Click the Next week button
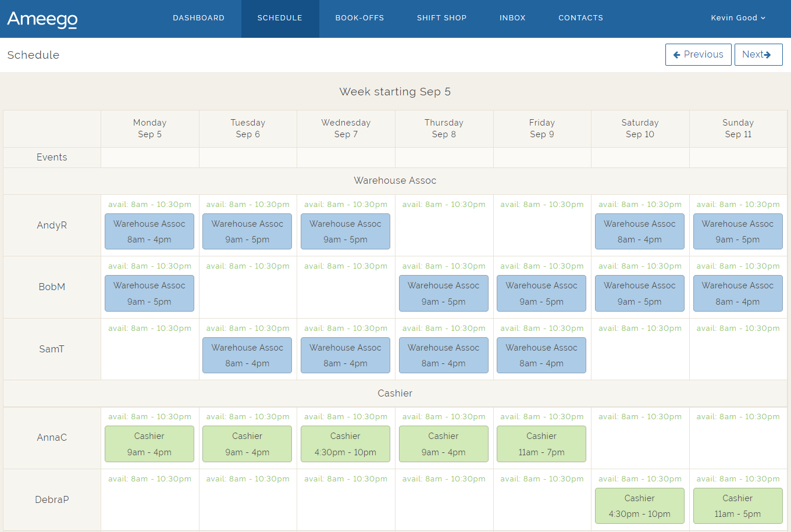This screenshot has width=791, height=532. tap(758, 54)
